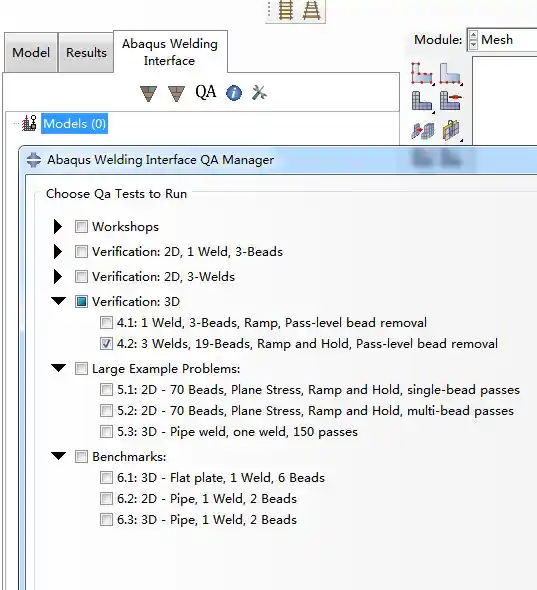The height and width of the screenshot is (590, 537).
Task: Select the Assign Mesh Controls tool
Action: [x=422, y=131]
